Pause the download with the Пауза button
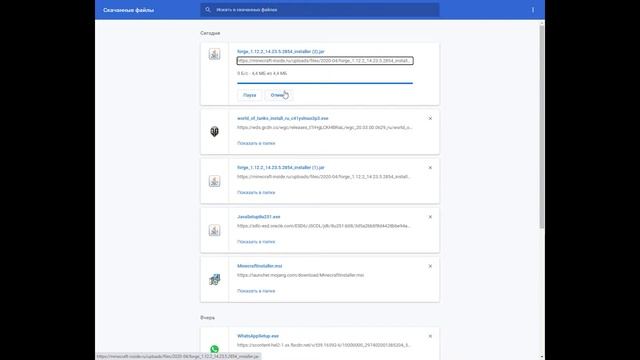640x360 pixels. [x=249, y=95]
